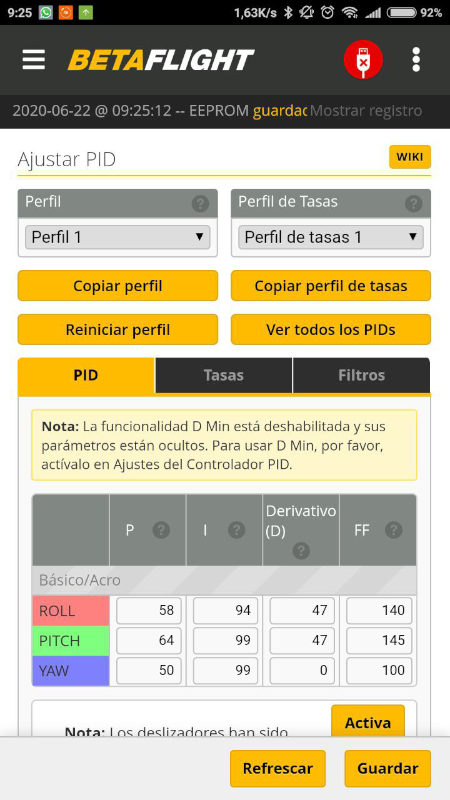This screenshot has height=800, width=450.
Task: Open the hamburger navigation menu
Action: [x=34, y=60]
